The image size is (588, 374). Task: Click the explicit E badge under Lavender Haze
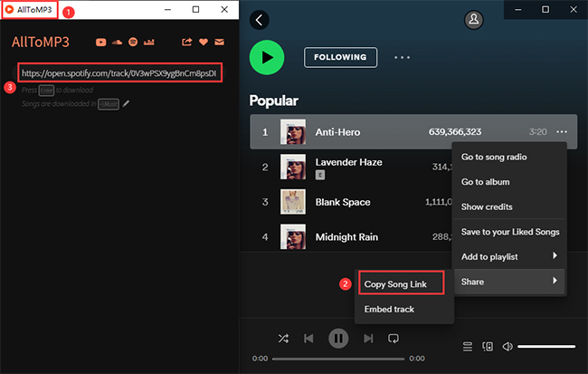coord(320,175)
